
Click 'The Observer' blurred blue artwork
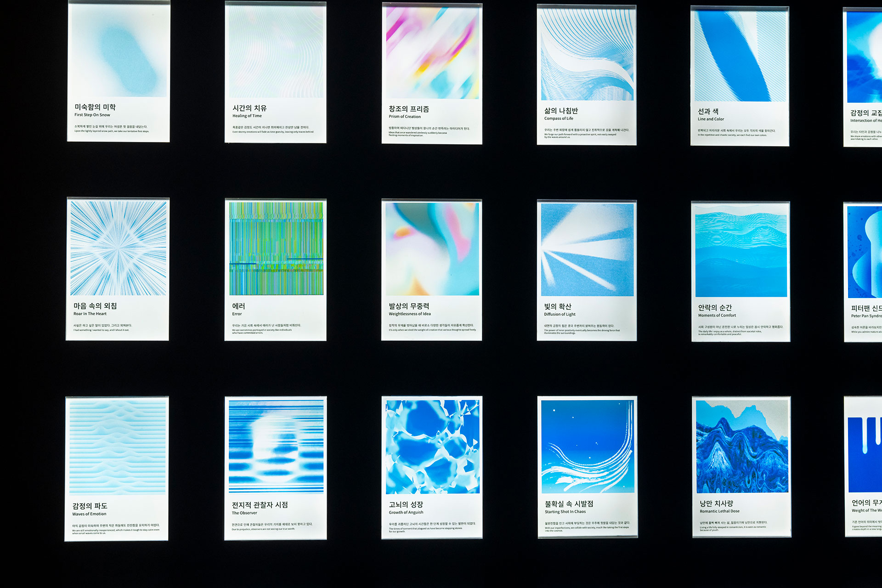[276, 447]
